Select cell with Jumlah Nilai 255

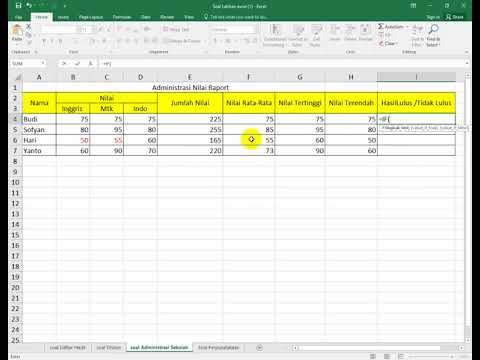click(190, 130)
